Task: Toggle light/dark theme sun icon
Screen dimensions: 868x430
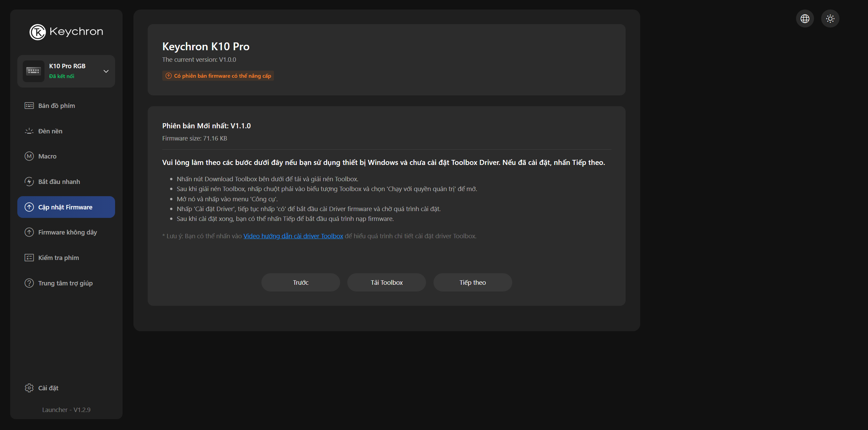Action: click(830, 19)
